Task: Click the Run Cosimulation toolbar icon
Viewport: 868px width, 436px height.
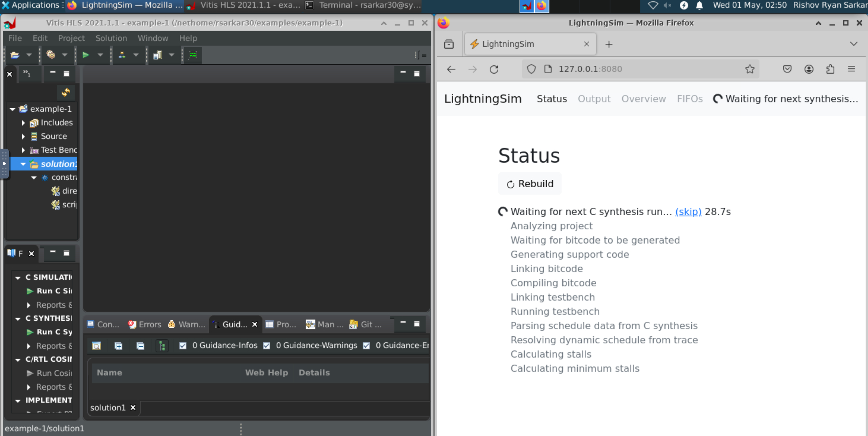Action: click(122, 55)
